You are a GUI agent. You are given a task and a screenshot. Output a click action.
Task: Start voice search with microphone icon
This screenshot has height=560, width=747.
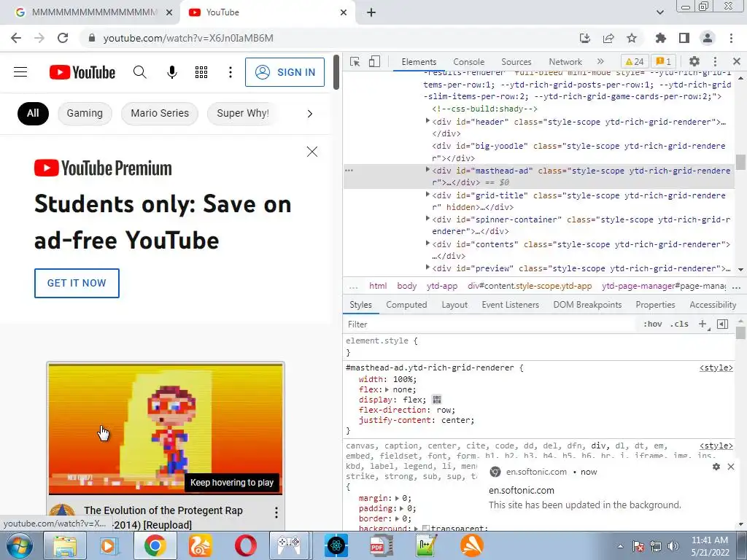[x=172, y=72]
